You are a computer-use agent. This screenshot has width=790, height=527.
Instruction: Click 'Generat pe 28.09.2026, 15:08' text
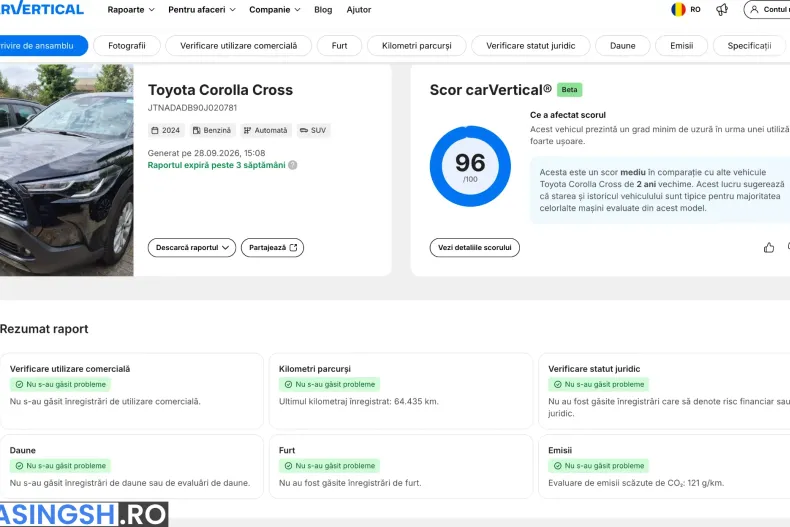pos(207,153)
